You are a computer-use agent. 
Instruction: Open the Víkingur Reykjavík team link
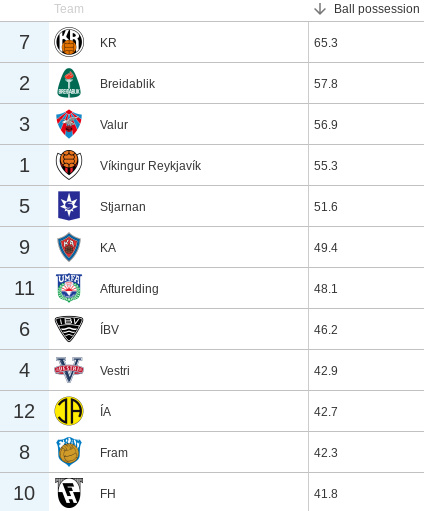coord(150,166)
